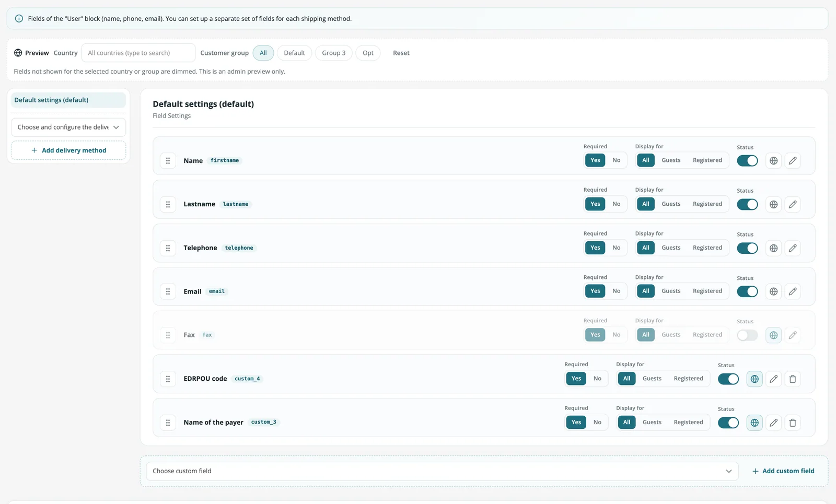Edit the Lastname field with pencil icon
This screenshot has height=504, width=836.
coord(793,205)
